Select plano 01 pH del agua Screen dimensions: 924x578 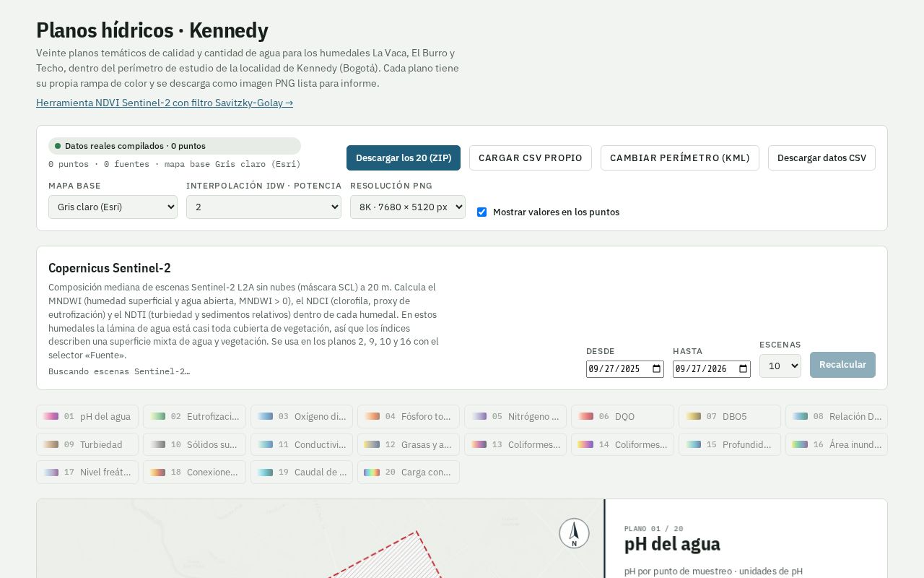[x=87, y=417]
